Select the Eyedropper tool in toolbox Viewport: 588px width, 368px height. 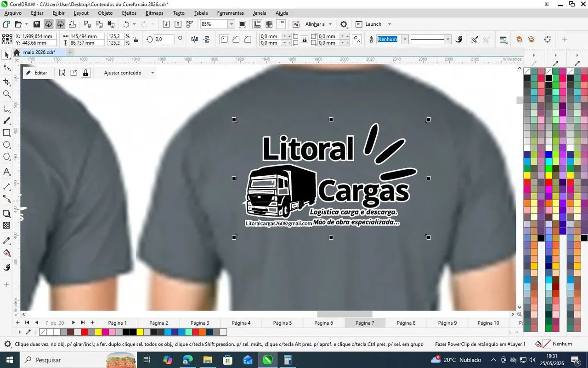click(x=6, y=241)
